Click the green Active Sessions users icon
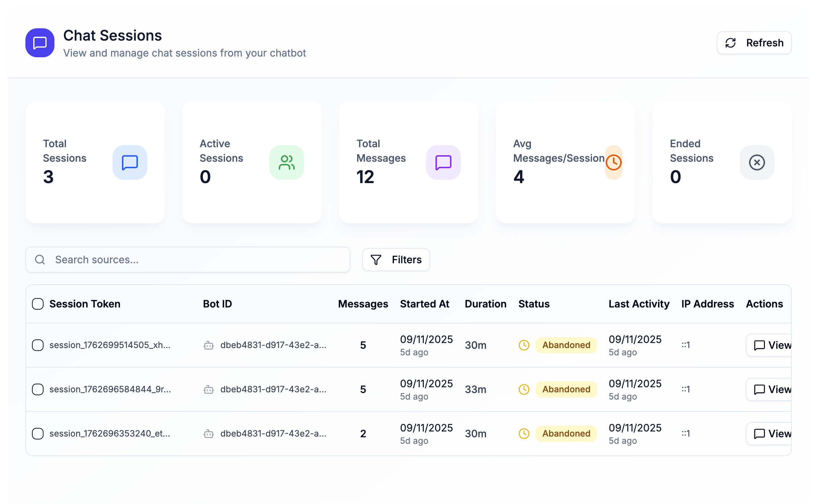The width and height of the screenshot is (818, 504). [286, 162]
